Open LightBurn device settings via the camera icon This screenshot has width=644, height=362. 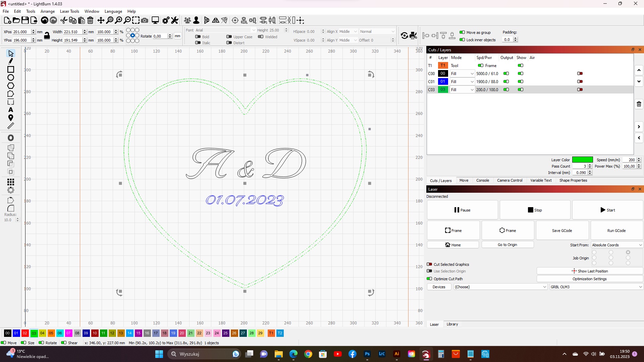point(145,20)
